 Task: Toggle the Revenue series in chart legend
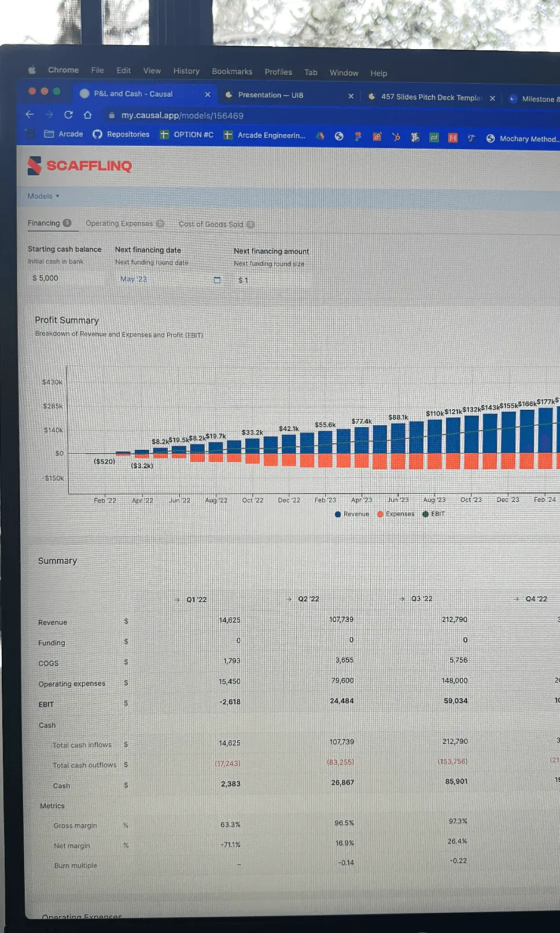click(352, 514)
